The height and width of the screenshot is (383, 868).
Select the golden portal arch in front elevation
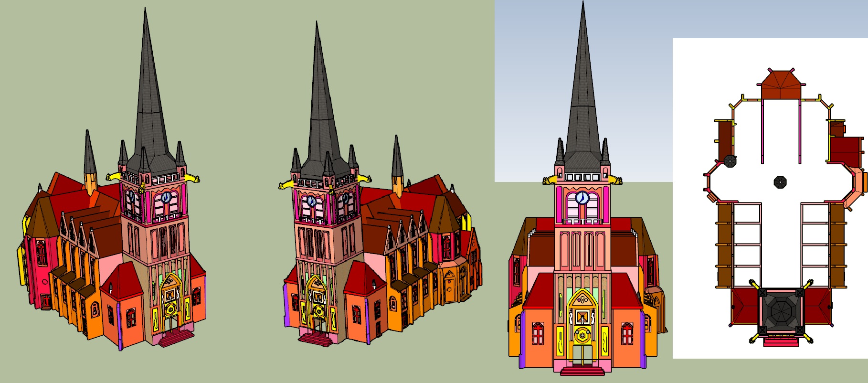point(582,300)
